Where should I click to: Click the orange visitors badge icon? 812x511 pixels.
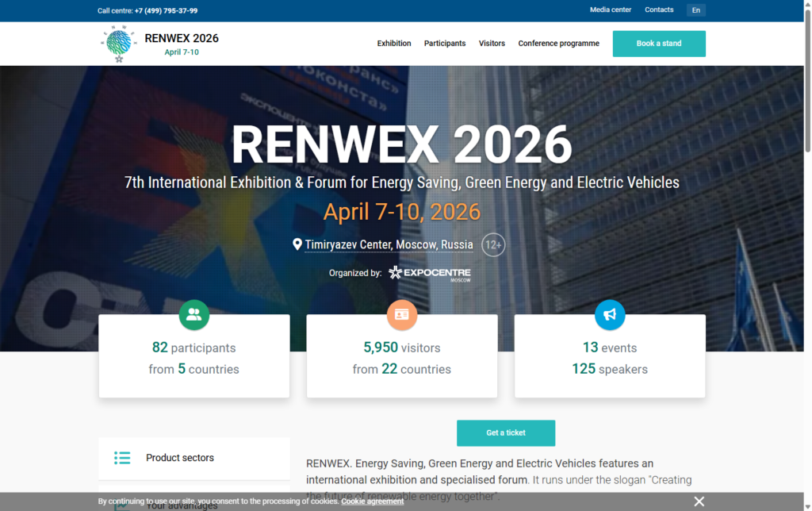402,315
